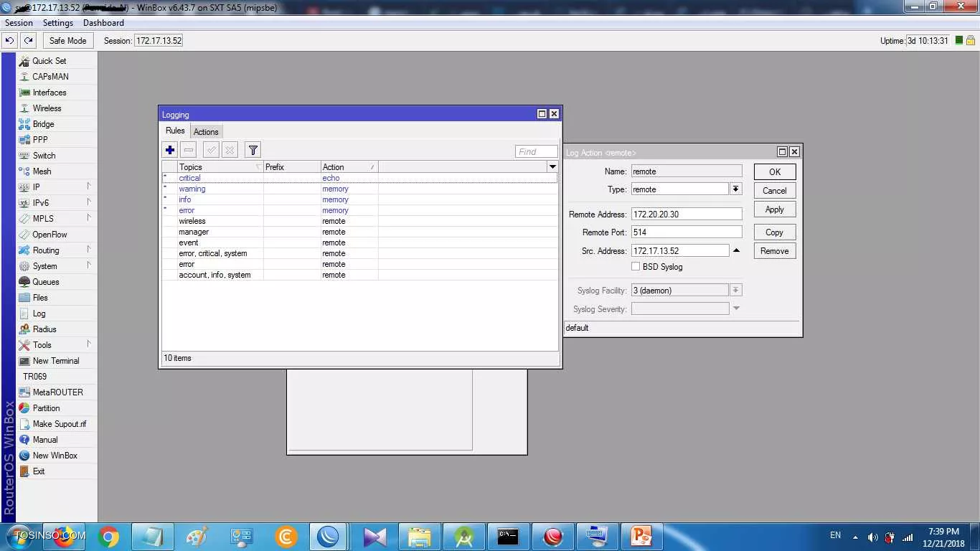
Task: Open MetaROUTER section
Action: coord(57,392)
